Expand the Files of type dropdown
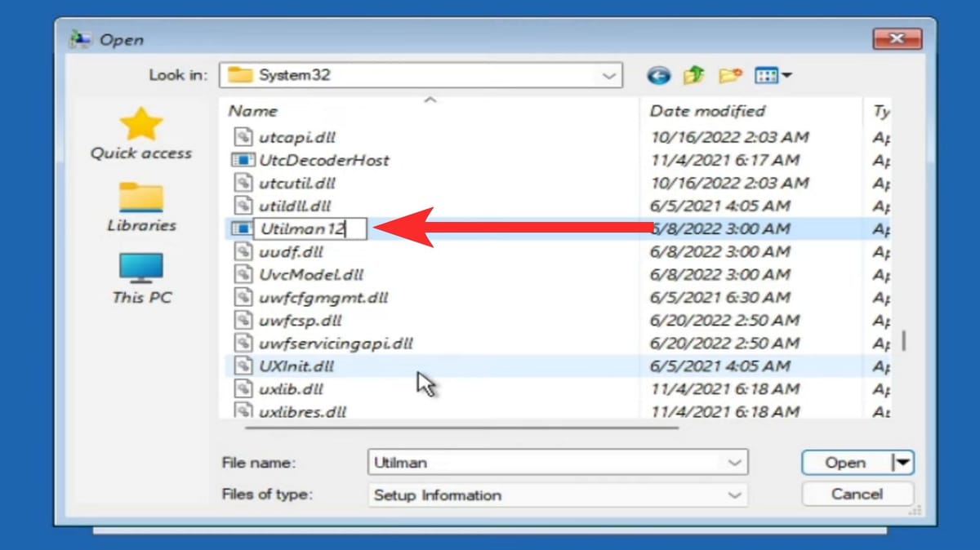This screenshot has height=550, width=980. pos(734,495)
